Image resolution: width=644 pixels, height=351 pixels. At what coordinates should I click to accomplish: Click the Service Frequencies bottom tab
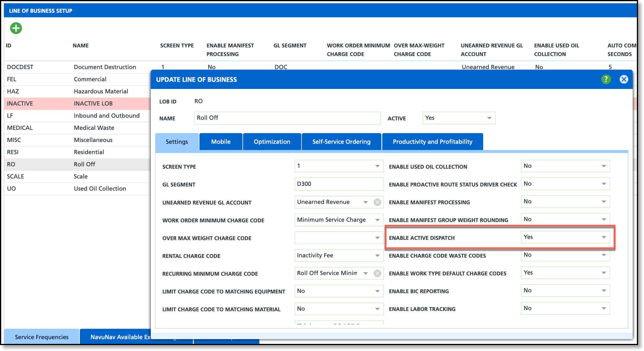coord(42,337)
